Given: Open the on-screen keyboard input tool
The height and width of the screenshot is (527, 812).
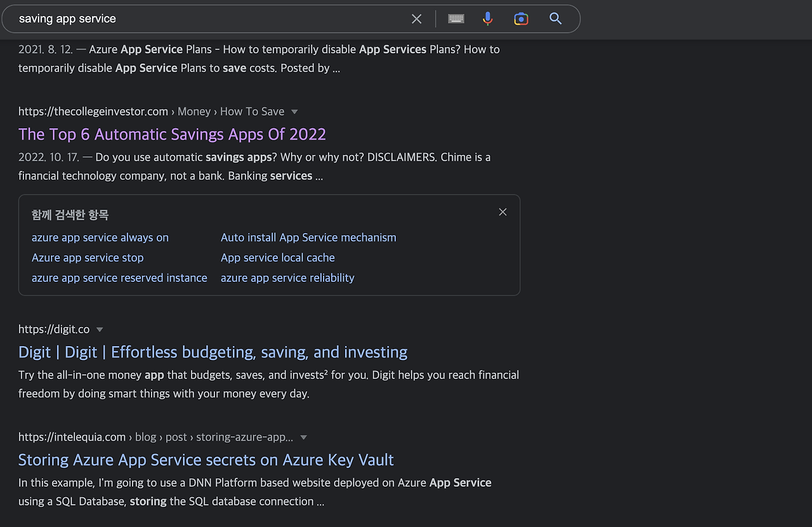Looking at the screenshot, I should [456, 19].
